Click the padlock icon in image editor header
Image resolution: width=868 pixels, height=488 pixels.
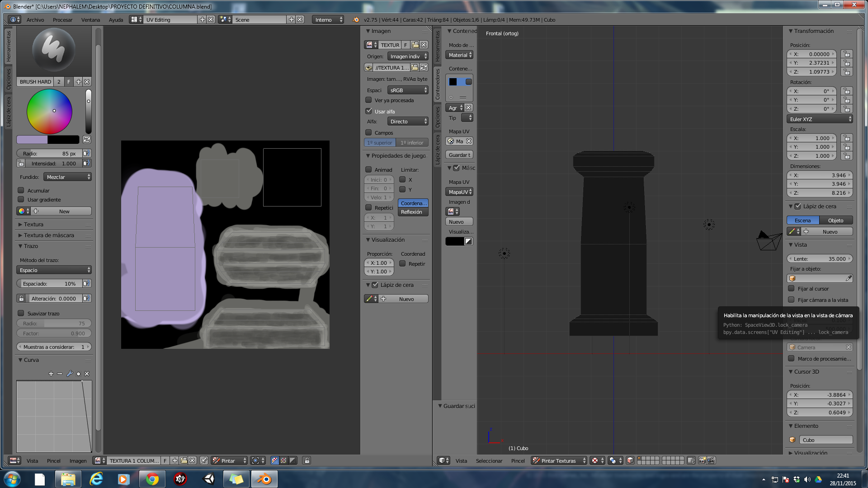tap(307, 460)
